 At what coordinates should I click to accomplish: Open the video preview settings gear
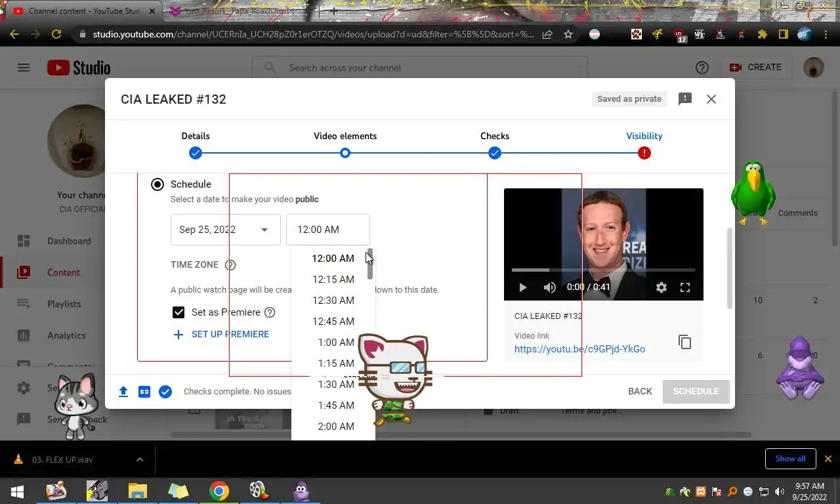(661, 287)
